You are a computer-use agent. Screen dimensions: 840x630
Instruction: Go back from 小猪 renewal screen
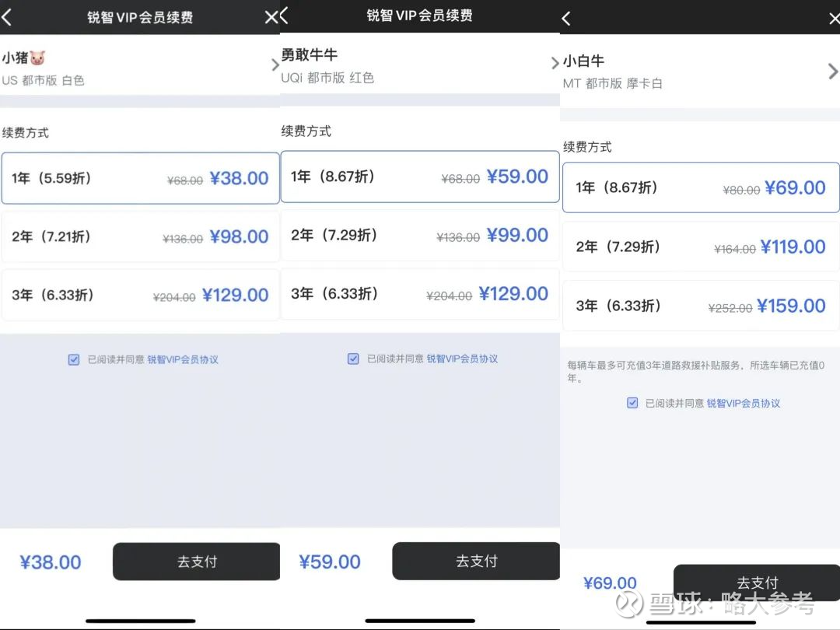[x=6, y=18]
